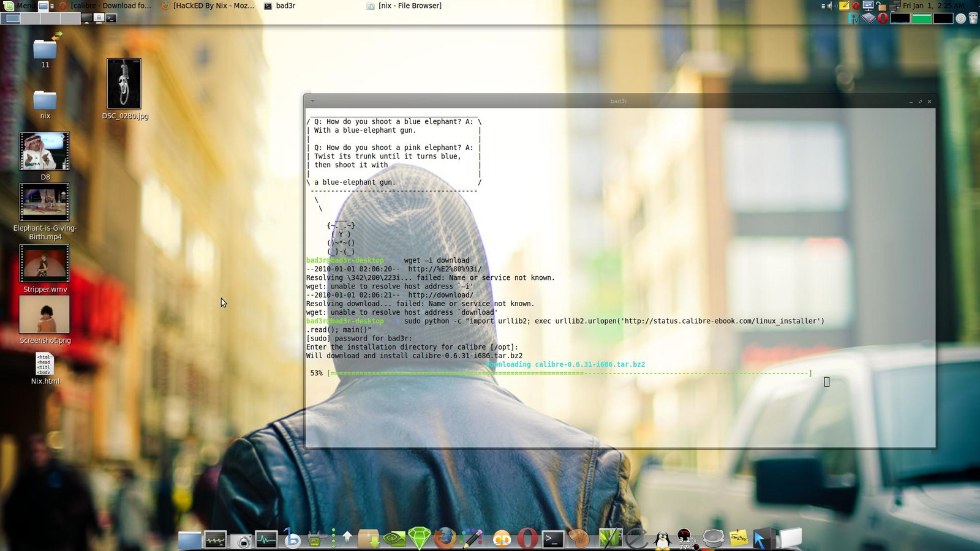Select the first workspace in the switcher
The width and height of the screenshot is (980, 551).
coord(12,18)
